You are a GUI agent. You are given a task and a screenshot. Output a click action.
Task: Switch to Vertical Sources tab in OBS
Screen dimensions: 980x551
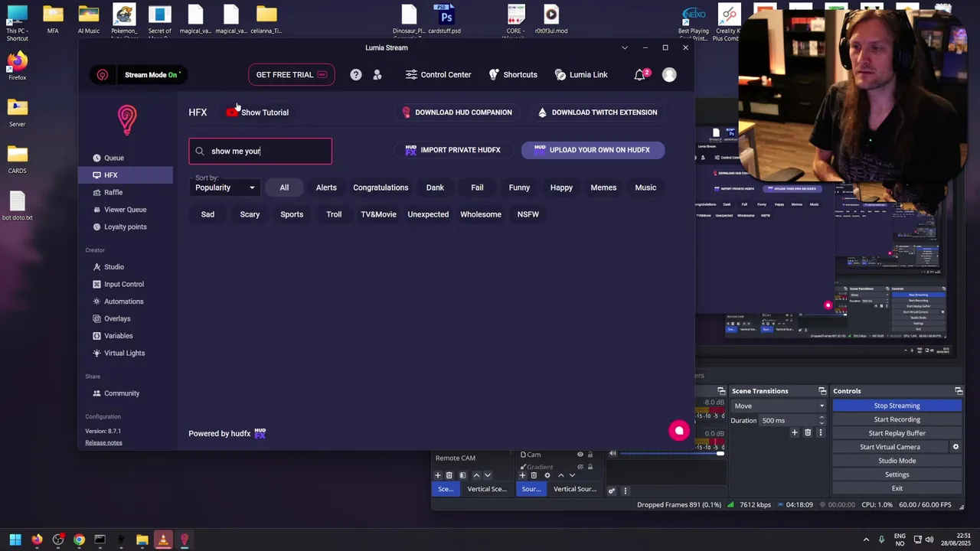coord(575,489)
